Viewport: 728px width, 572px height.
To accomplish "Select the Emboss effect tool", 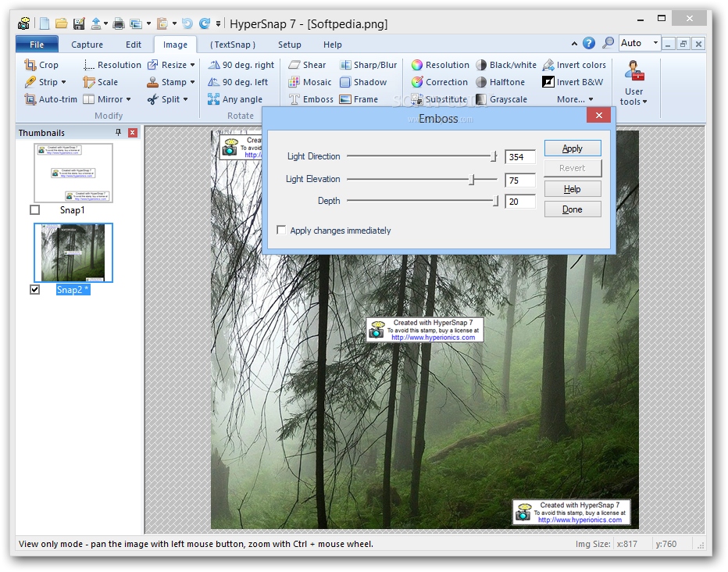I will (311, 99).
